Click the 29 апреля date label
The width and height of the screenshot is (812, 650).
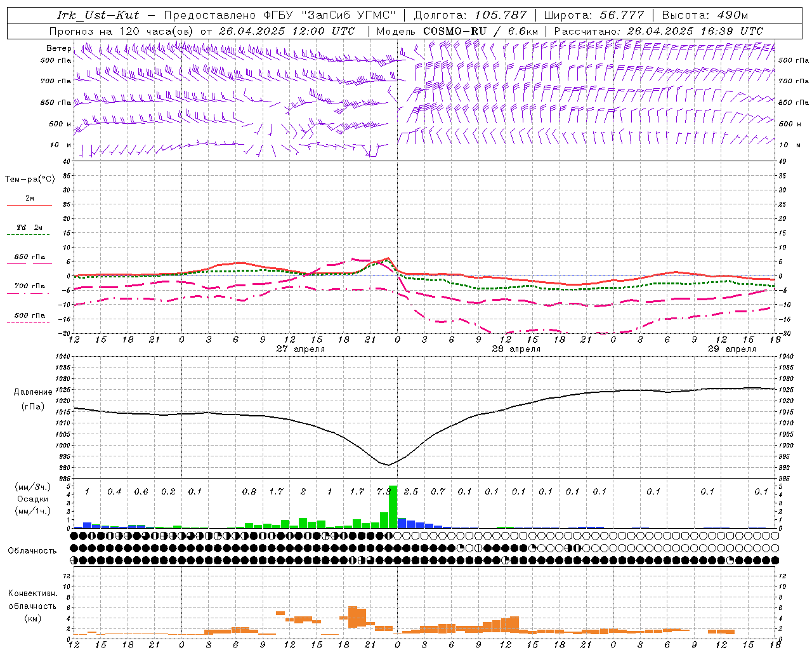tap(731, 349)
